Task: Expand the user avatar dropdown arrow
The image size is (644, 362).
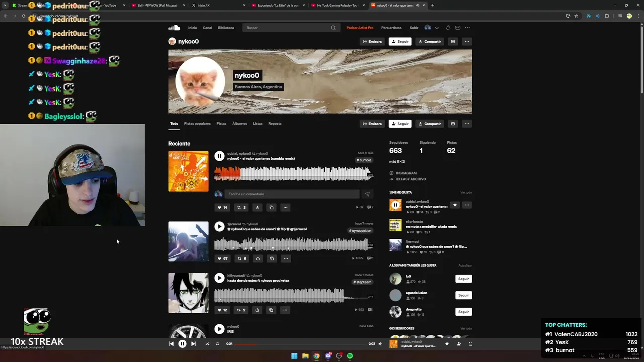Action: [437, 28]
